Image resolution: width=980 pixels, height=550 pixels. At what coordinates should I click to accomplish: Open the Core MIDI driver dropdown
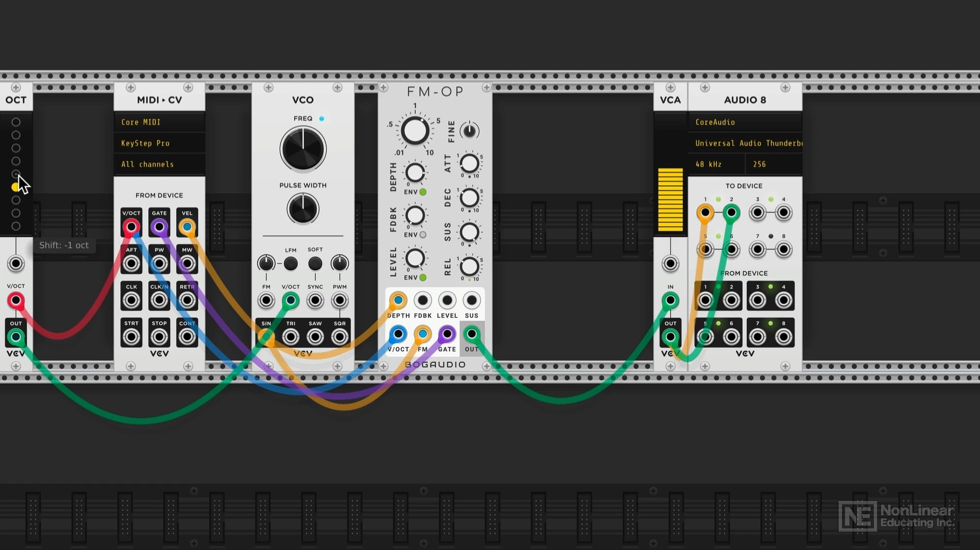tap(159, 122)
